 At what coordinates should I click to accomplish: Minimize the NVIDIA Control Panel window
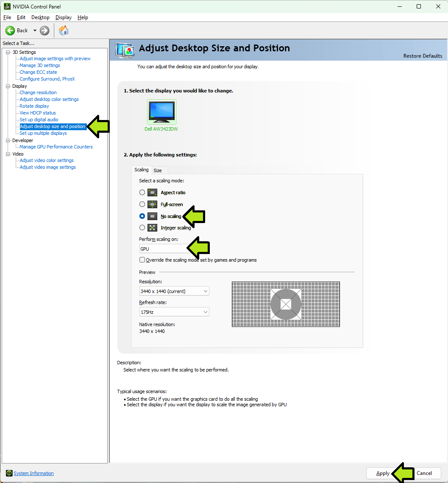pos(400,6)
